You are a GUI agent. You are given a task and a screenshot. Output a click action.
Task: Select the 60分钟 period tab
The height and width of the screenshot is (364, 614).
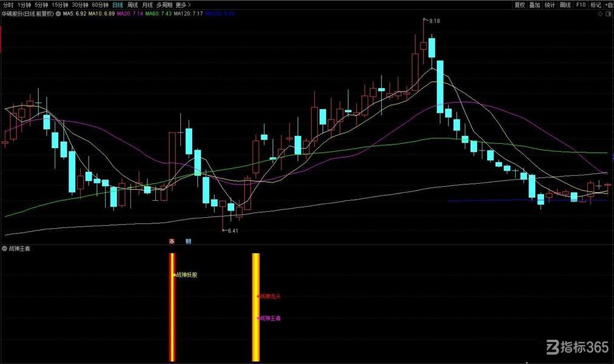coord(100,5)
